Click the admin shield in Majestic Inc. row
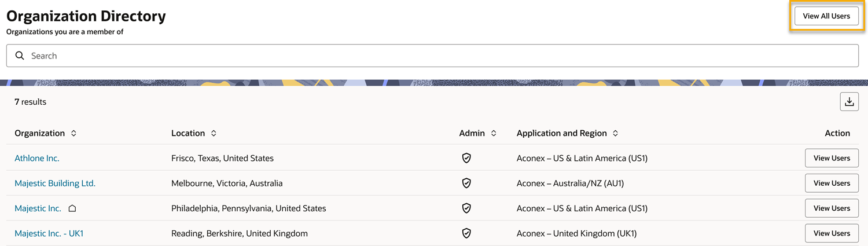This screenshot has width=868, height=246. [x=466, y=208]
